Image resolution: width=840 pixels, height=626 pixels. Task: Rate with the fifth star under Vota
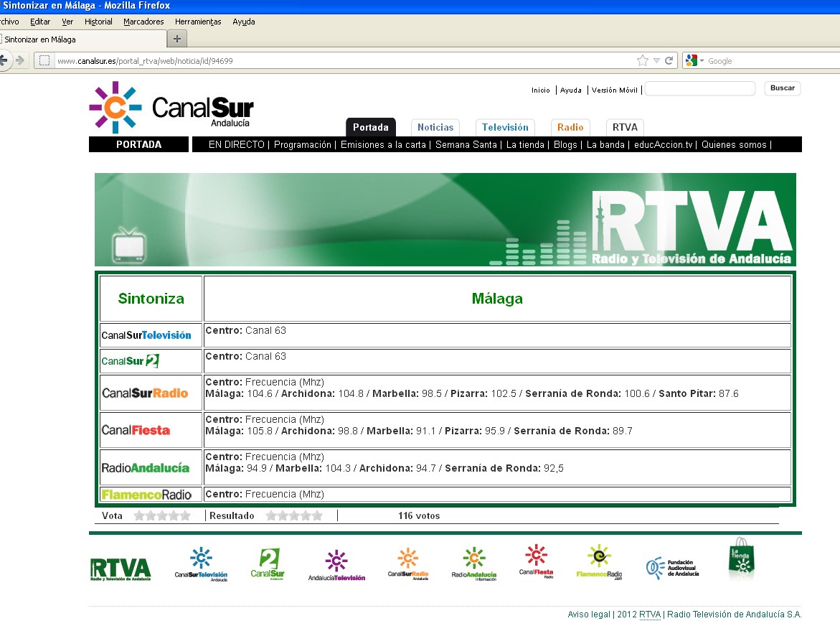185,515
